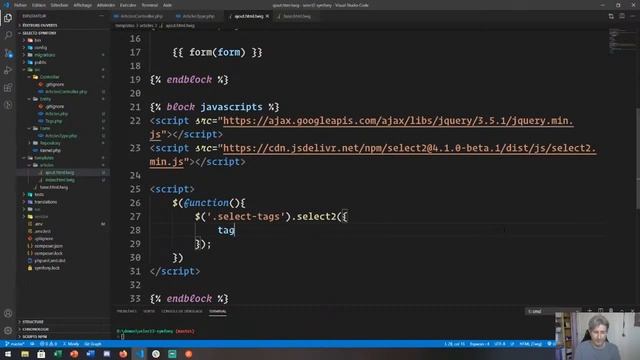
Task: Open the Run and Debug view
Action: pos(8,70)
